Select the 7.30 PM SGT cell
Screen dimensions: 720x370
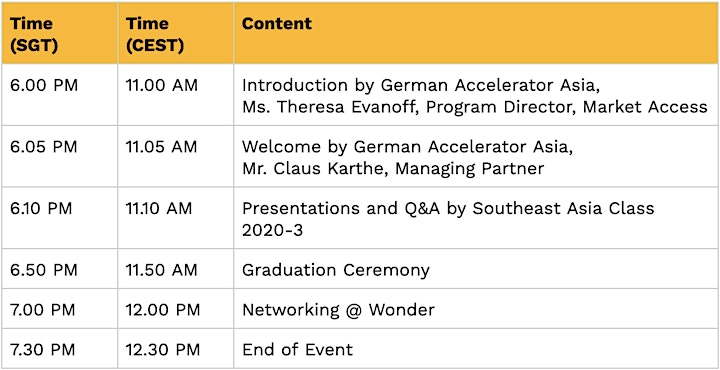[59, 349]
